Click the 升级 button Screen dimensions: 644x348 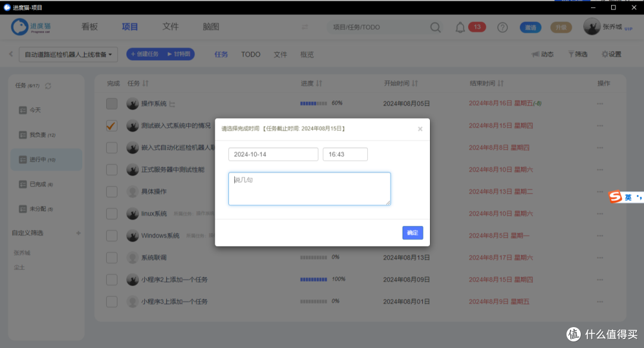561,27
